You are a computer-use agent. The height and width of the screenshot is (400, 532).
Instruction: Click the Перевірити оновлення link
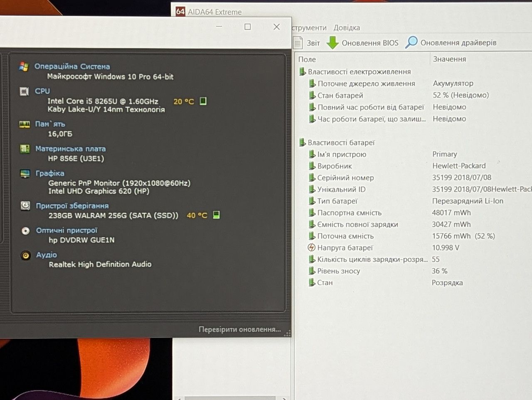239,329
